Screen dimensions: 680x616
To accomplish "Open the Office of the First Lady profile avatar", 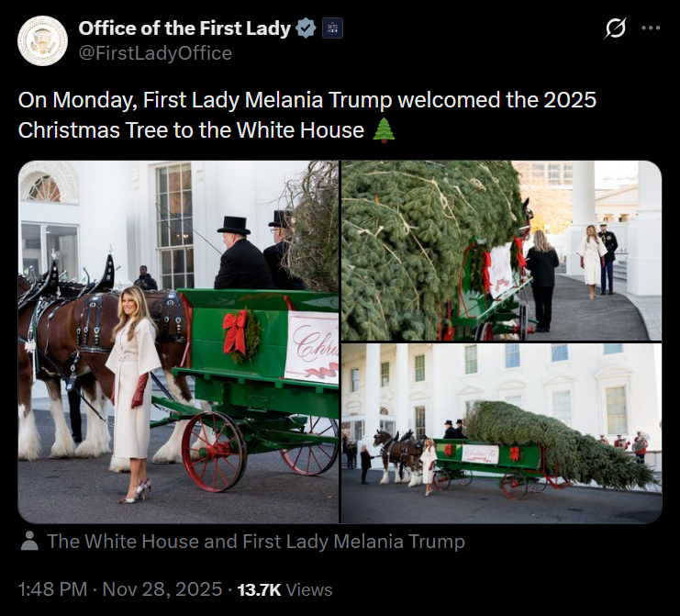I will tap(42, 40).
